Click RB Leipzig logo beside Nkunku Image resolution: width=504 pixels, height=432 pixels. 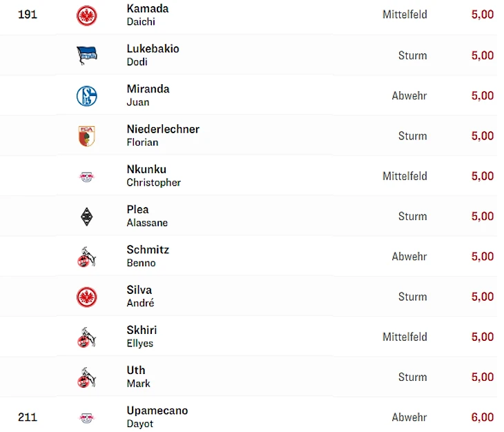point(86,177)
